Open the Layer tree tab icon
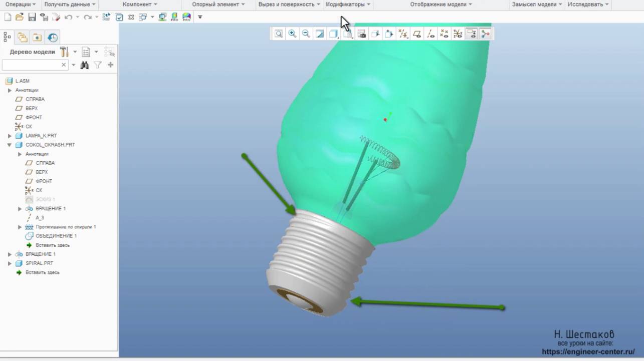The height and width of the screenshot is (361, 644). [x=22, y=37]
